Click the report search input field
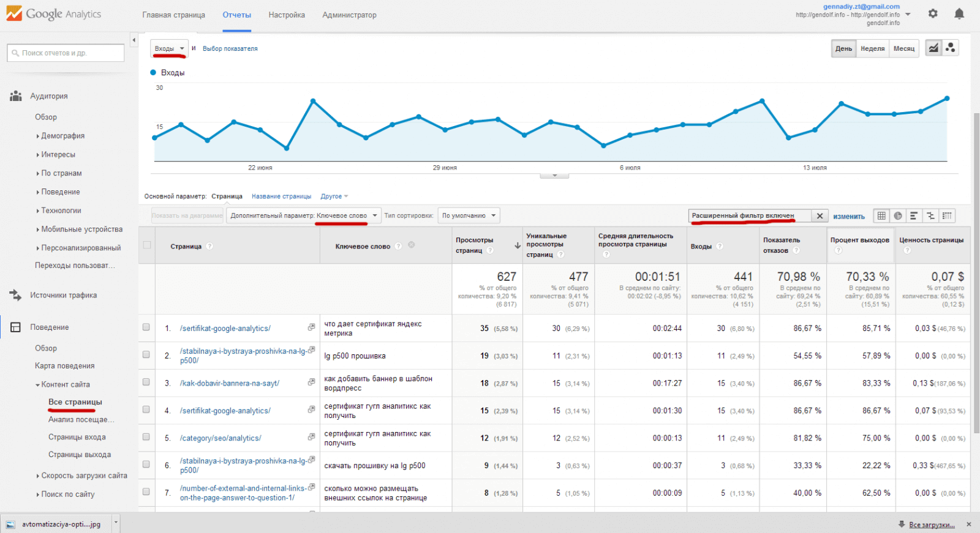The width and height of the screenshot is (980, 533). (x=66, y=53)
